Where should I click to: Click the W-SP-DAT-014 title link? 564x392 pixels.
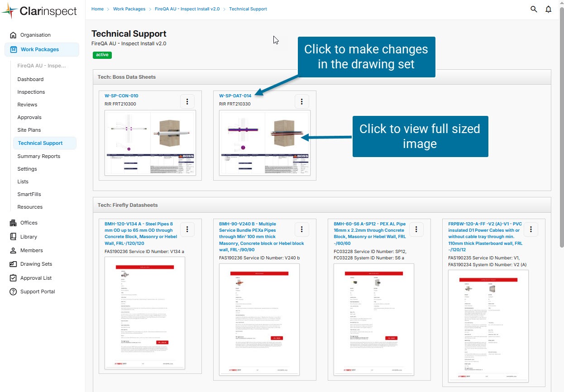click(x=235, y=96)
